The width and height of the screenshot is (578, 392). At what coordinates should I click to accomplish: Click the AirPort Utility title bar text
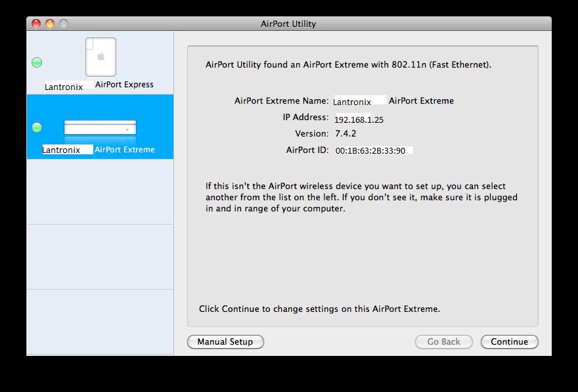[288, 24]
